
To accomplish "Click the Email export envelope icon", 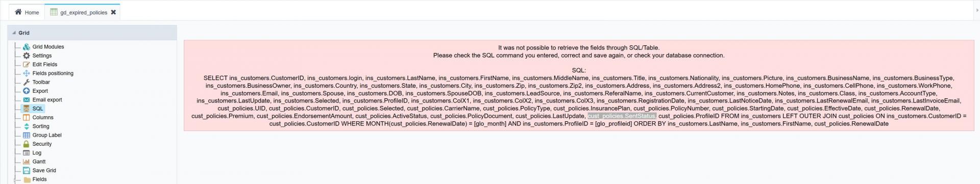I will tap(27, 100).
